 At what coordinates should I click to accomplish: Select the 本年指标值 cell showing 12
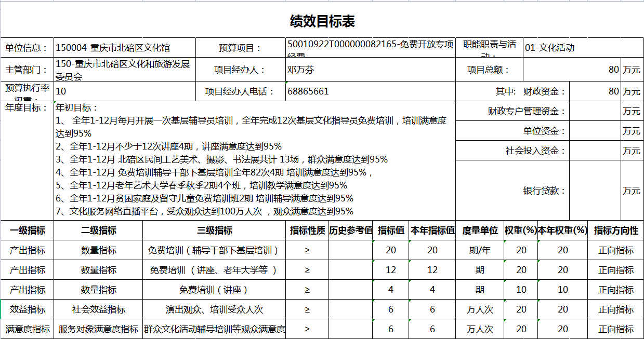click(432, 270)
